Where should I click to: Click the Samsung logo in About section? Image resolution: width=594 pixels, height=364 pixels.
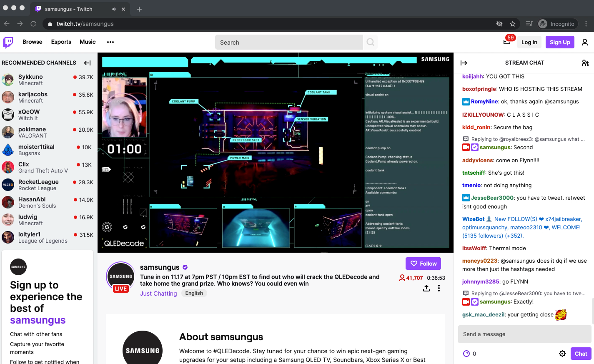143,350
